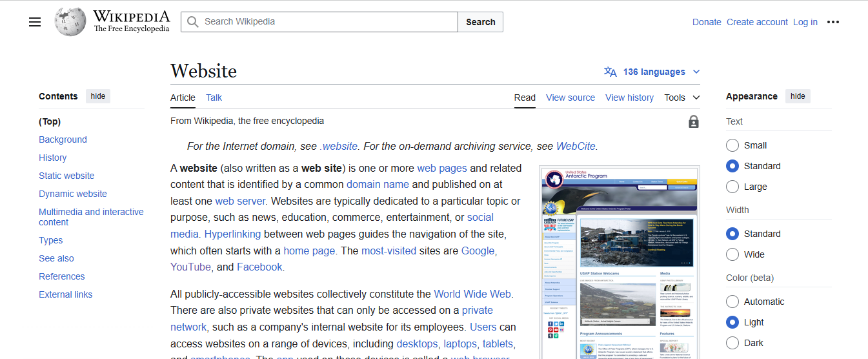
Task: Open the Facebook article link
Action: [259, 267]
